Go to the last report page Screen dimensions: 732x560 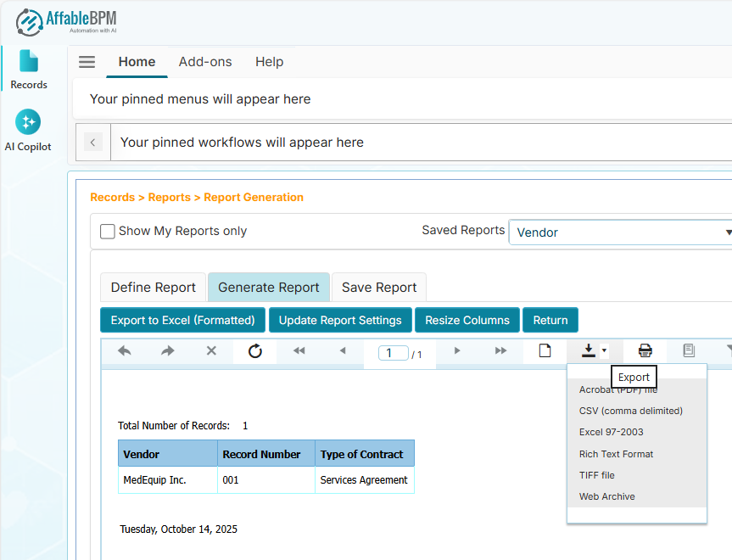pos(500,350)
